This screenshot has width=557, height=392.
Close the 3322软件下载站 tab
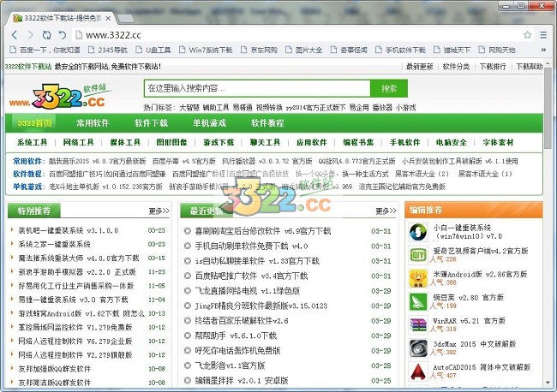click(x=108, y=18)
